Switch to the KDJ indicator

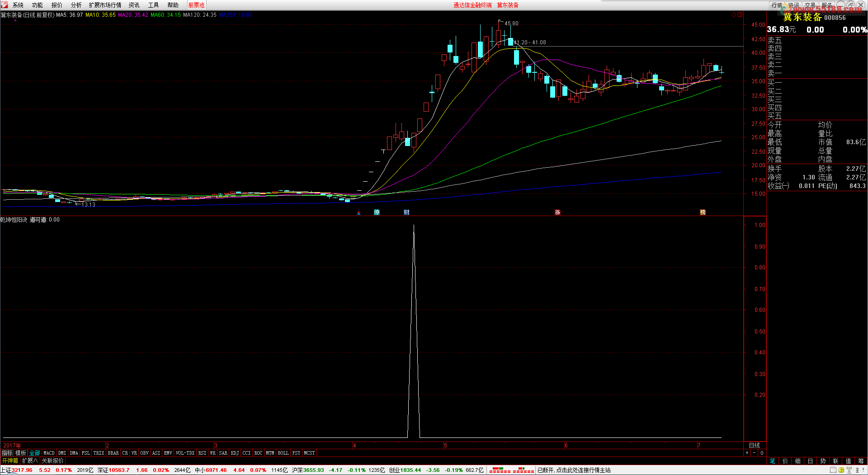click(235, 453)
